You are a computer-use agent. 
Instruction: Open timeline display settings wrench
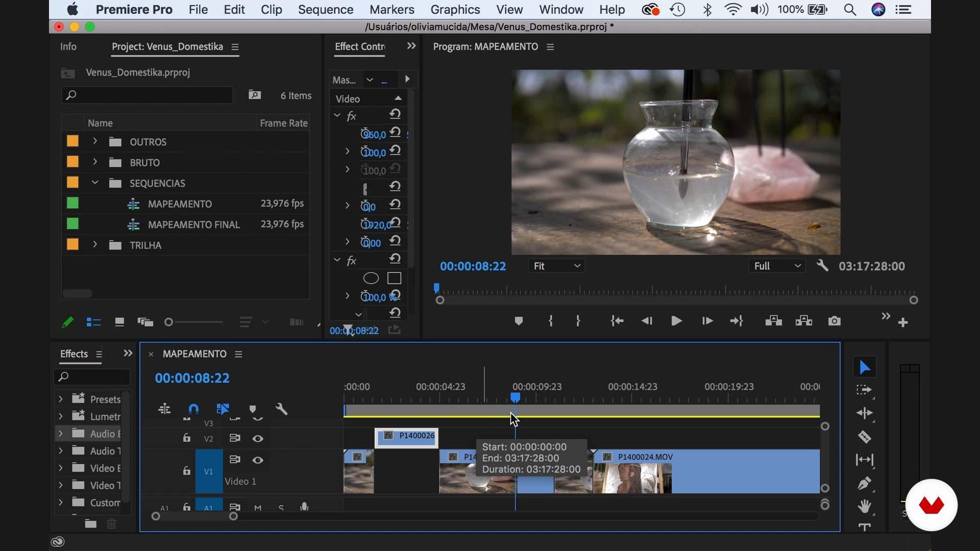pyautogui.click(x=281, y=409)
